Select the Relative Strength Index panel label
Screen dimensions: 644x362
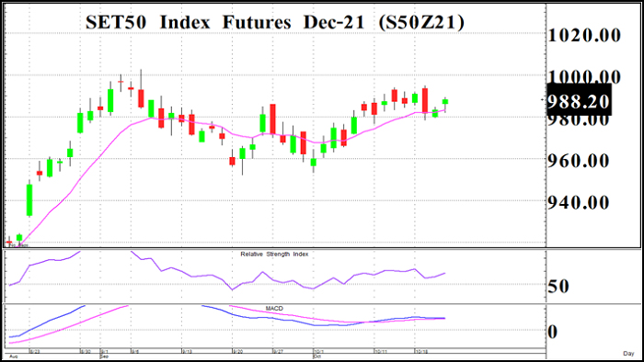(x=274, y=255)
